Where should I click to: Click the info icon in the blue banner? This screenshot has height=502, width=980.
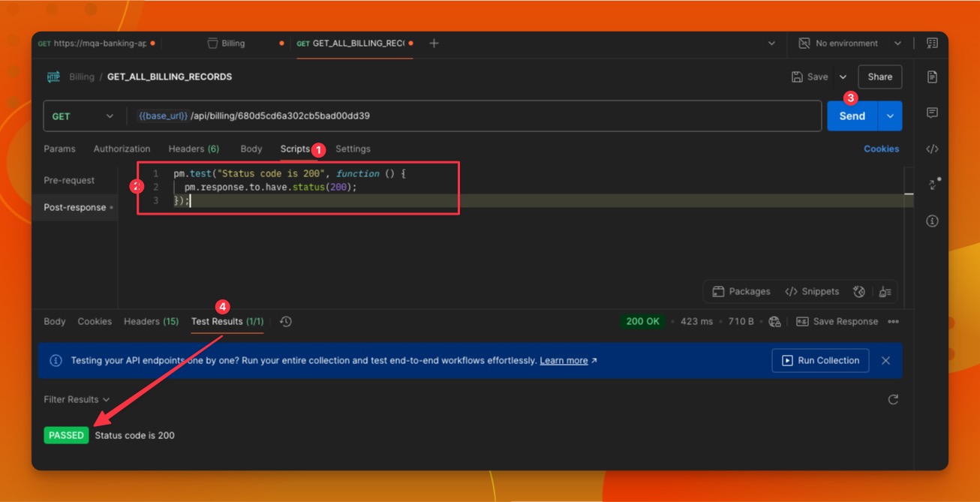pyautogui.click(x=56, y=360)
